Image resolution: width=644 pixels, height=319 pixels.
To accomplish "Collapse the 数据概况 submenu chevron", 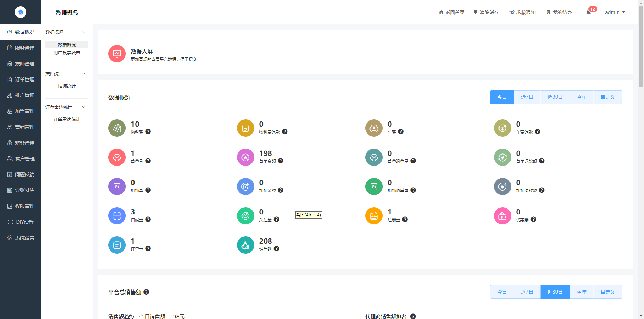I will tap(84, 32).
